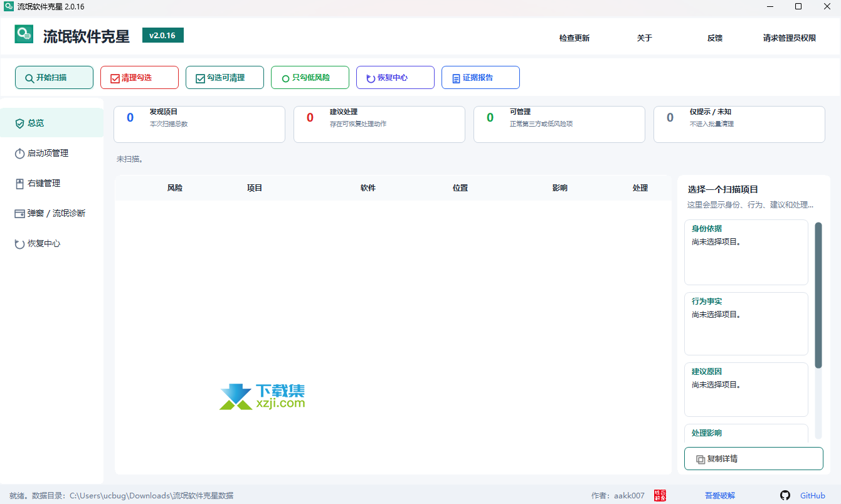841x504 pixels.
Task: Click 复制详情 button
Action: [x=754, y=459]
